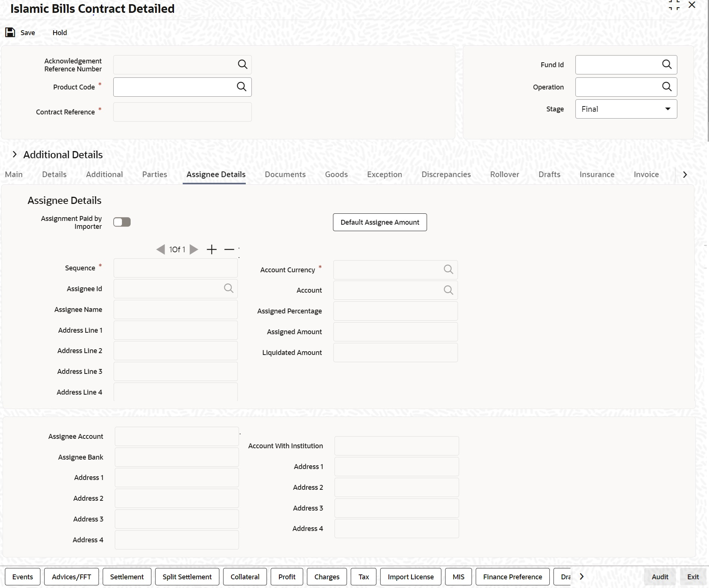Screen dimensions: 709x588
Task: Switch to the Details tab
Action: click(x=54, y=174)
